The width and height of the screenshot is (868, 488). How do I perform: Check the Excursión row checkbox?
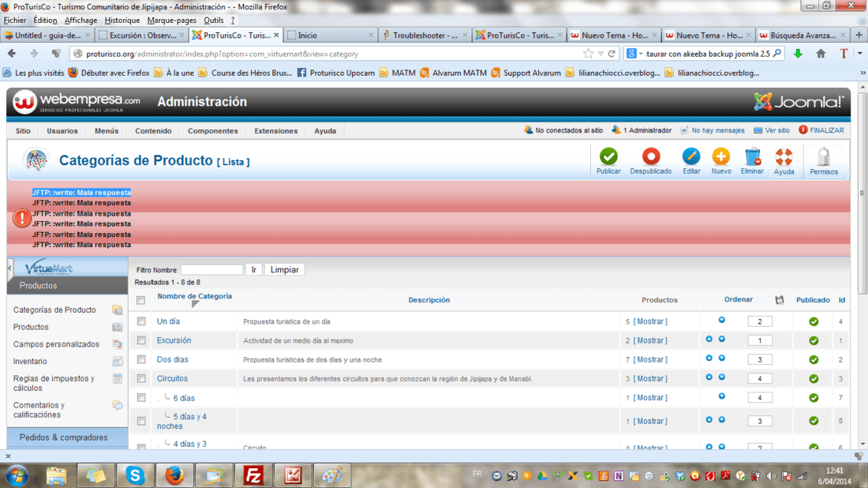pos(142,340)
